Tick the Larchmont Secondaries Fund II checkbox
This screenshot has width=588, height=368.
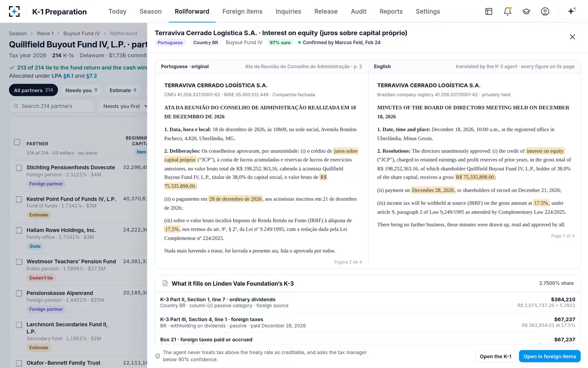(x=19, y=325)
